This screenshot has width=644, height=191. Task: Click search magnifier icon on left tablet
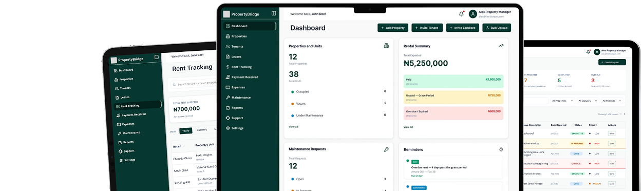click(x=174, y=84)
